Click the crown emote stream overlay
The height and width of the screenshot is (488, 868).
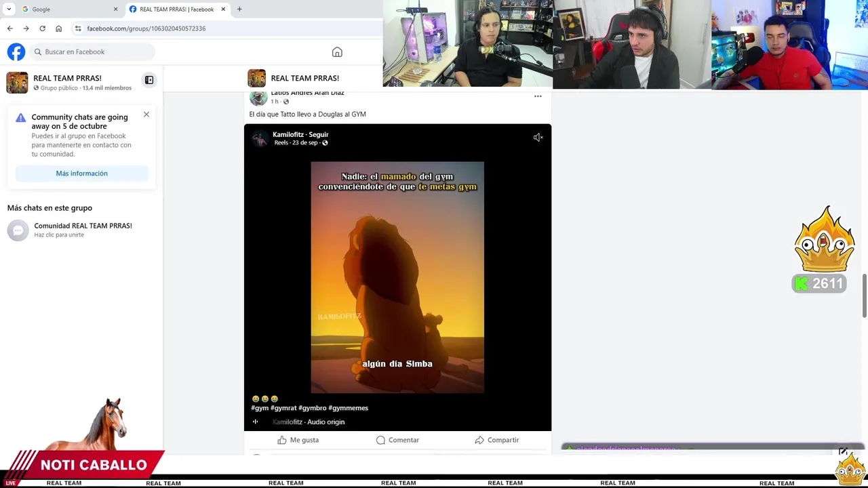825,239
